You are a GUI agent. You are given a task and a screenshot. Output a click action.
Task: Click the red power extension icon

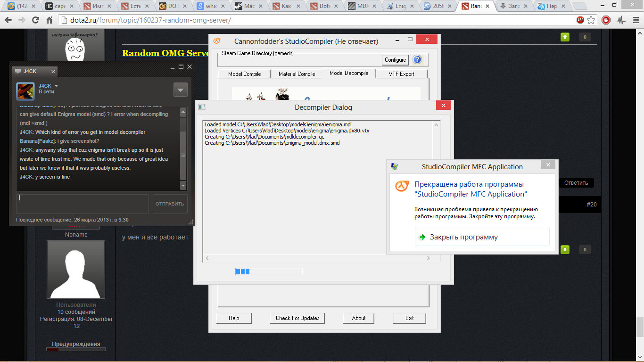(x=606, y=20)
